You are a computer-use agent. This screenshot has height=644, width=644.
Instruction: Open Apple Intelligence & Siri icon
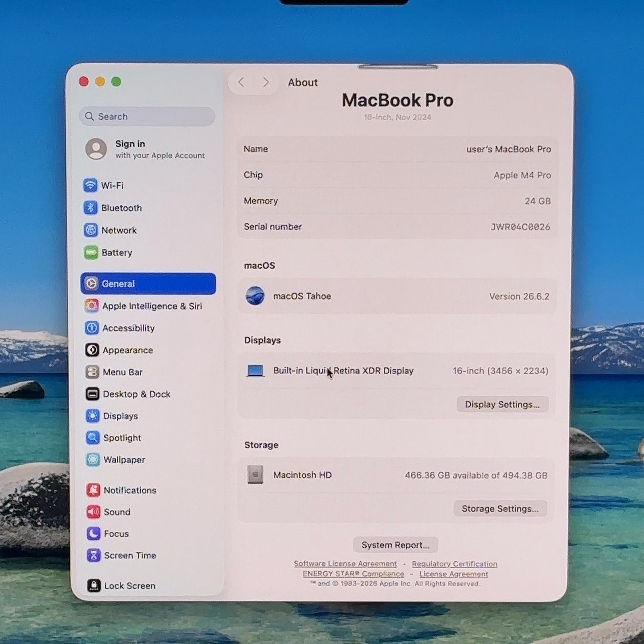pyautogui.click(x=92, y=306)
